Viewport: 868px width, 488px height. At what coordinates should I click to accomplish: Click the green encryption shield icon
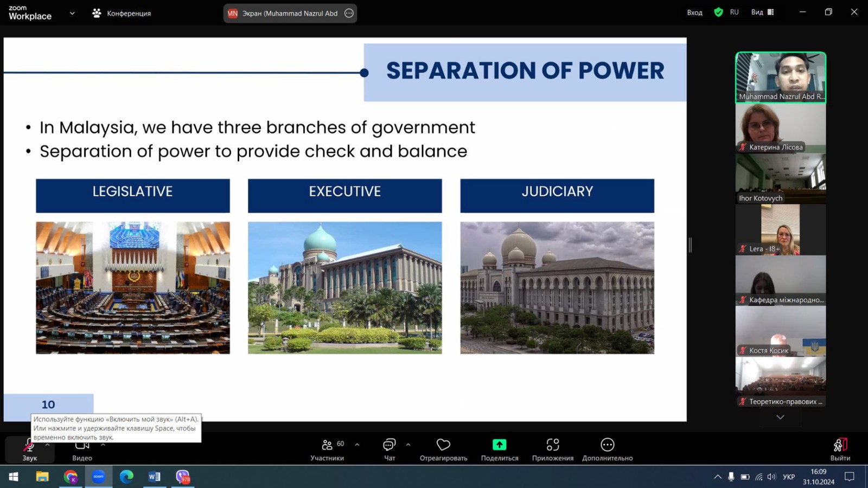coord(718,12)
